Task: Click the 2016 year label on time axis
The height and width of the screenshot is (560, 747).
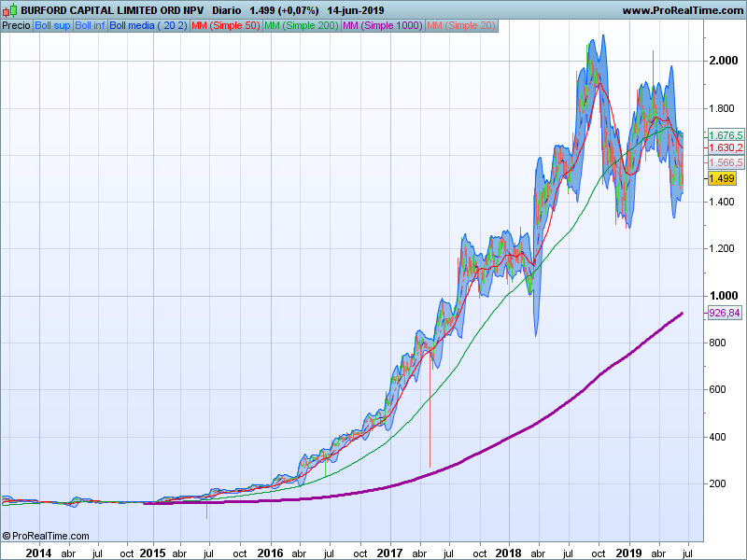Action: click(x=270, y=553)
